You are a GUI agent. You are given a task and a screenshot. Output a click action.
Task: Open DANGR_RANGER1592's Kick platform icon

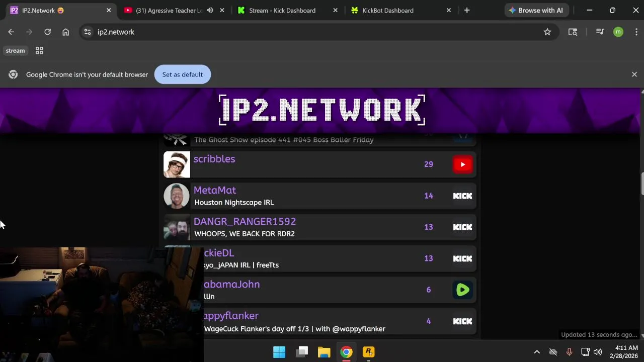(x=462, y=227)
